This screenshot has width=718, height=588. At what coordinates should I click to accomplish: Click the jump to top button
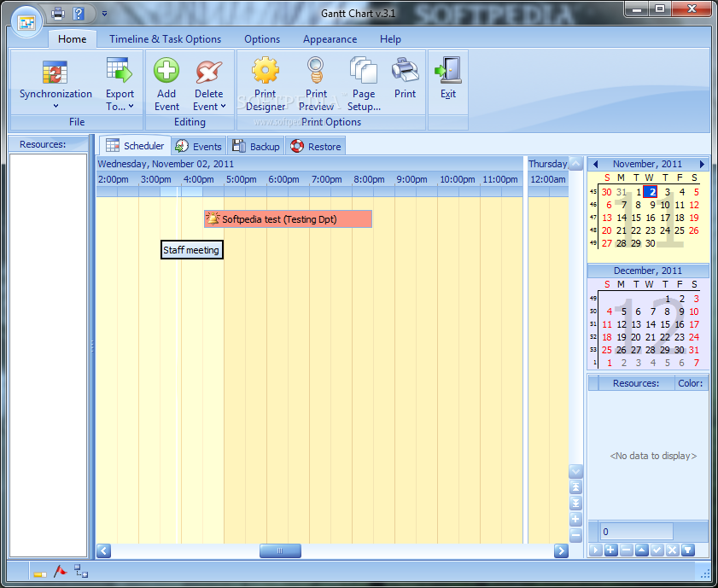575,487
